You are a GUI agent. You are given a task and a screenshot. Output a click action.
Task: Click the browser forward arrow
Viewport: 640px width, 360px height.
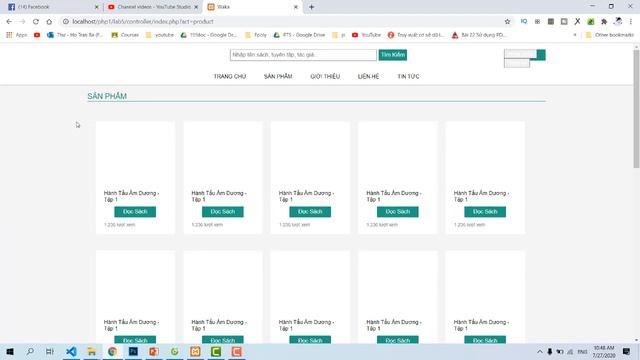(x=22, y=22)
